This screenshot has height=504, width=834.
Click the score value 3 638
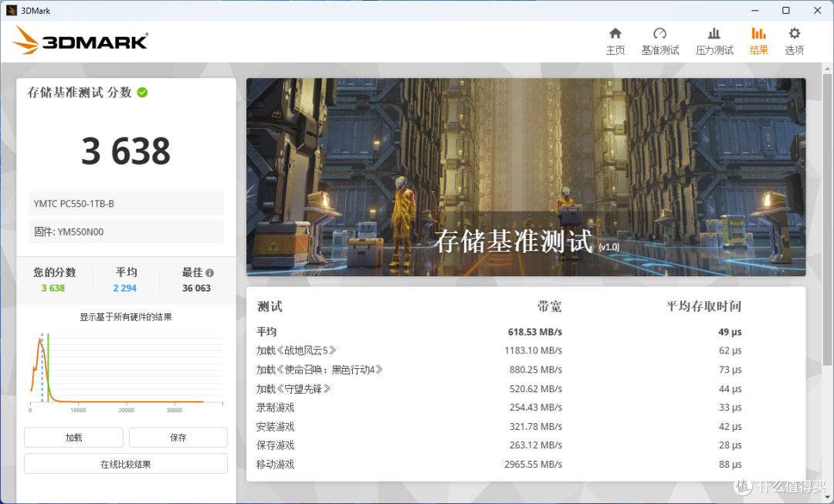click(x=126, y=151)
